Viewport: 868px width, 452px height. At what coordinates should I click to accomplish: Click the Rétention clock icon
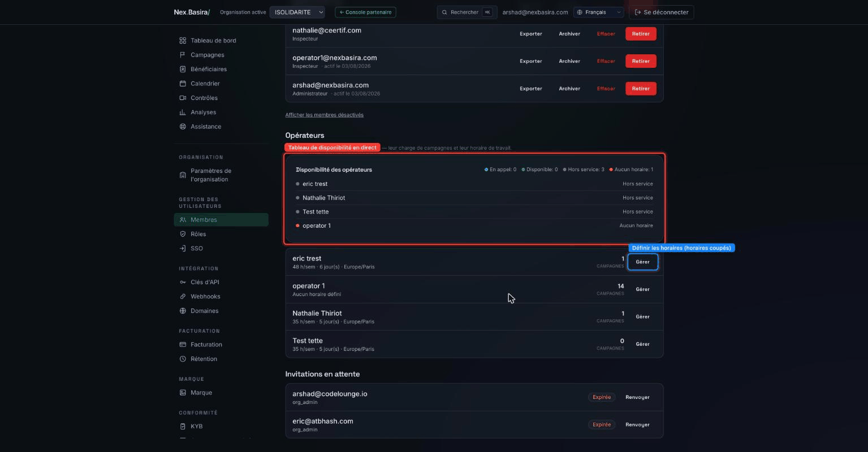tap(183, 359)
